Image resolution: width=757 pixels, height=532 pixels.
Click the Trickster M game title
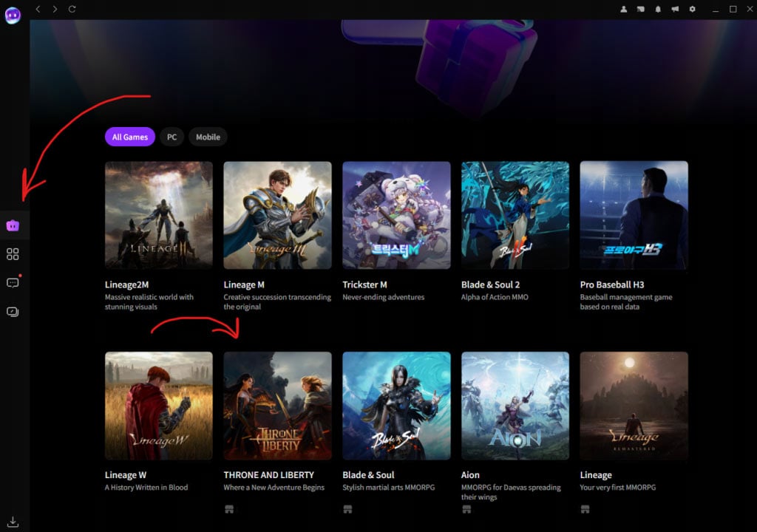pos(364,284)
